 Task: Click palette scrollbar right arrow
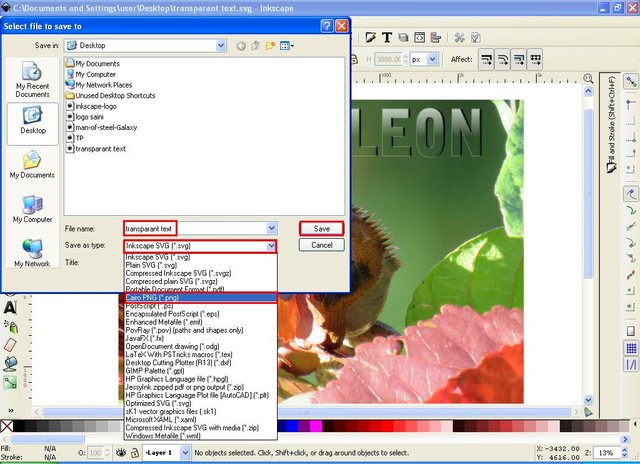pyautogui.click(x=625, y=439)
